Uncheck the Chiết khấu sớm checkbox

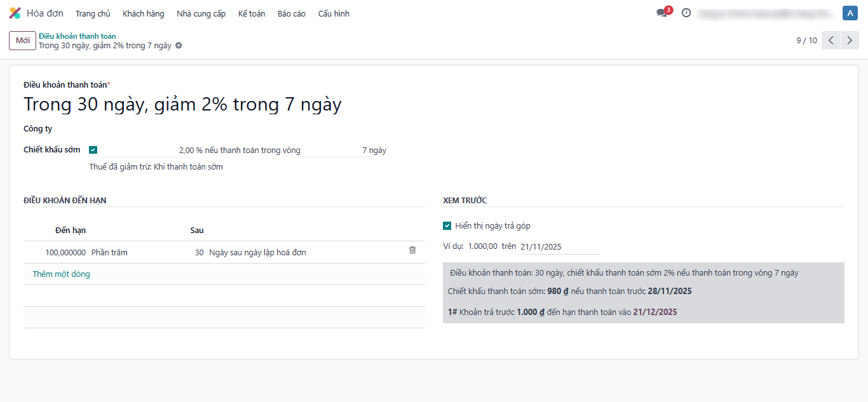93,150
